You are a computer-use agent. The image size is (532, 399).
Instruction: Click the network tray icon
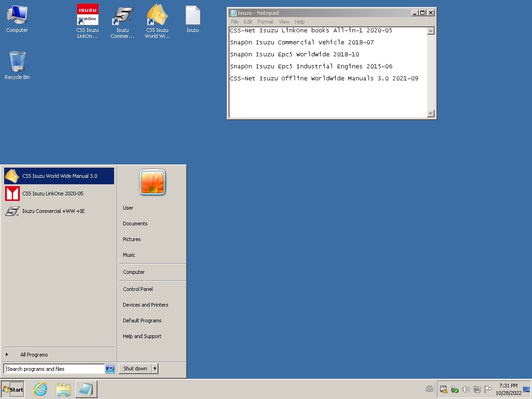(x=477, y=389)
